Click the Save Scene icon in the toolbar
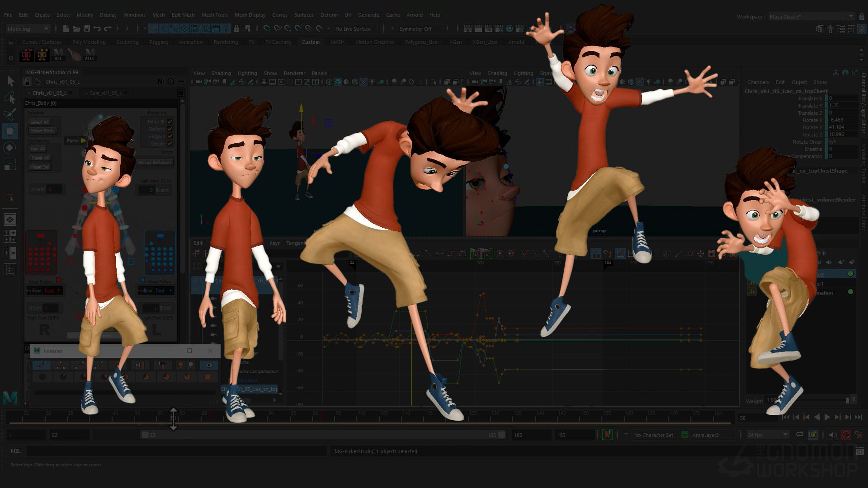Image resolution: width=868 pixels, height=488 pixels. pos(87,28)
